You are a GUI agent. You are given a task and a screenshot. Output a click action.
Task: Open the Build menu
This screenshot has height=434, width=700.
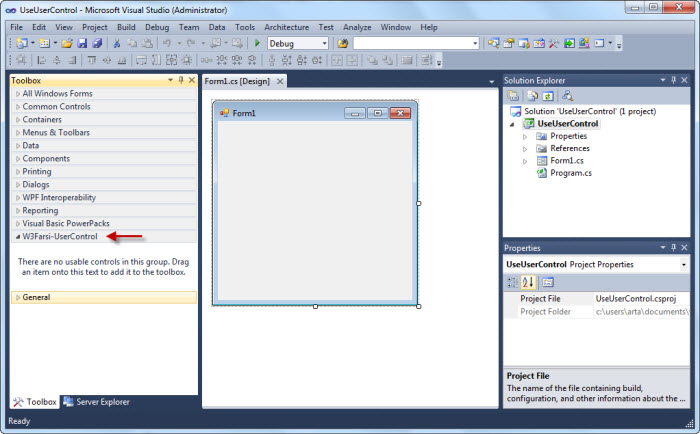coord(126,27)
